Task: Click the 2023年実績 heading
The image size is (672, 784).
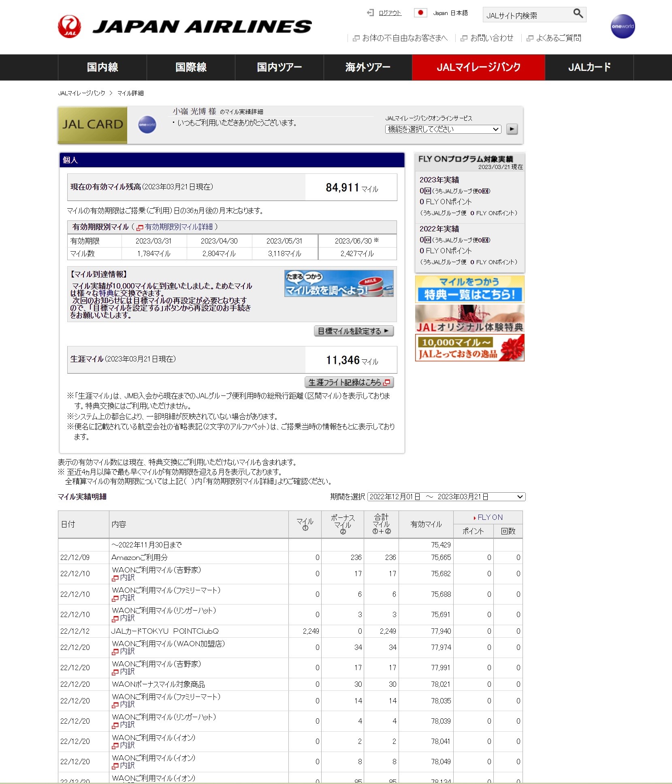Action: (439, 180)
